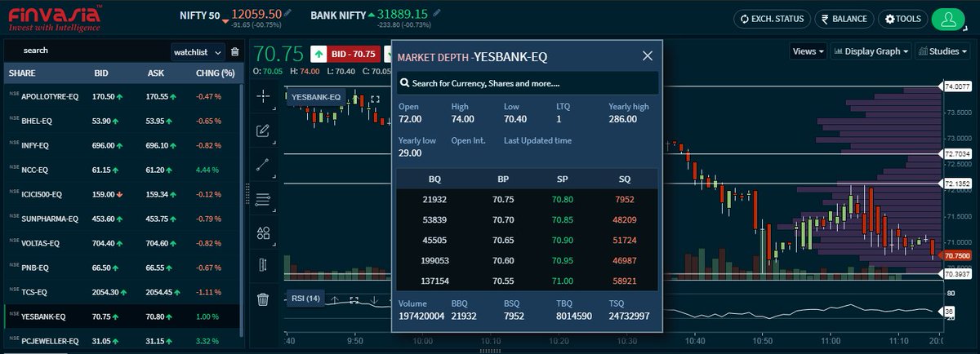
Task: Click buy quantity 199053
Action: (x=435, y=260)
